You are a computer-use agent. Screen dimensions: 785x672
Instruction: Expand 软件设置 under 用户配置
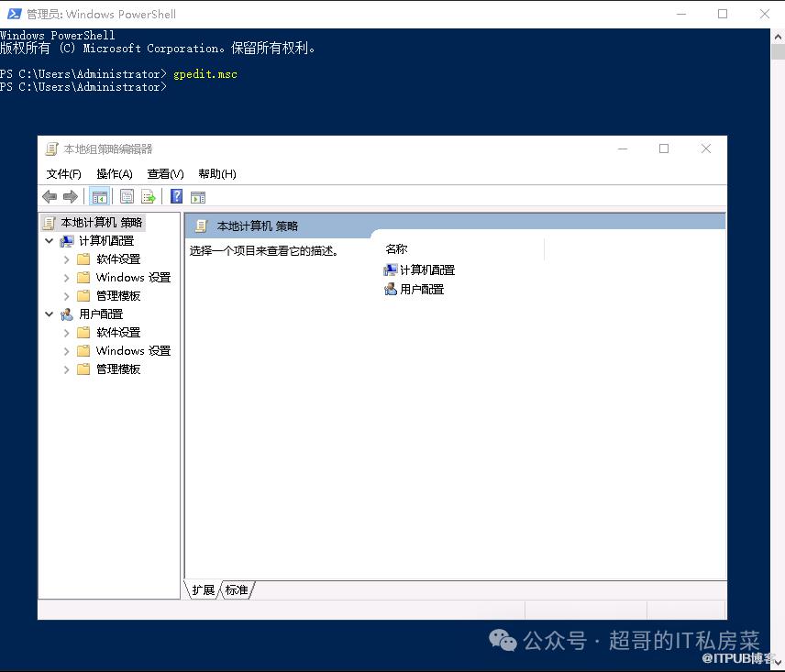tap(66, 333)
